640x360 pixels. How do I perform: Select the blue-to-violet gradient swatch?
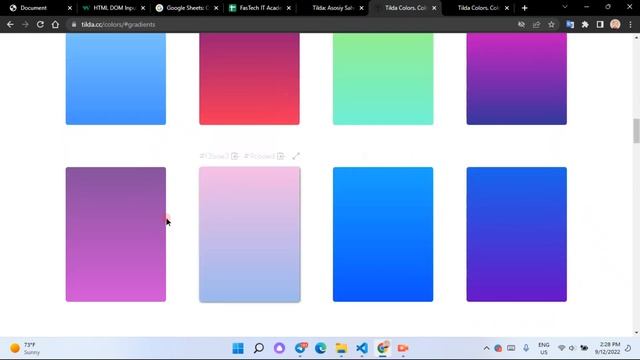(517, 234)
